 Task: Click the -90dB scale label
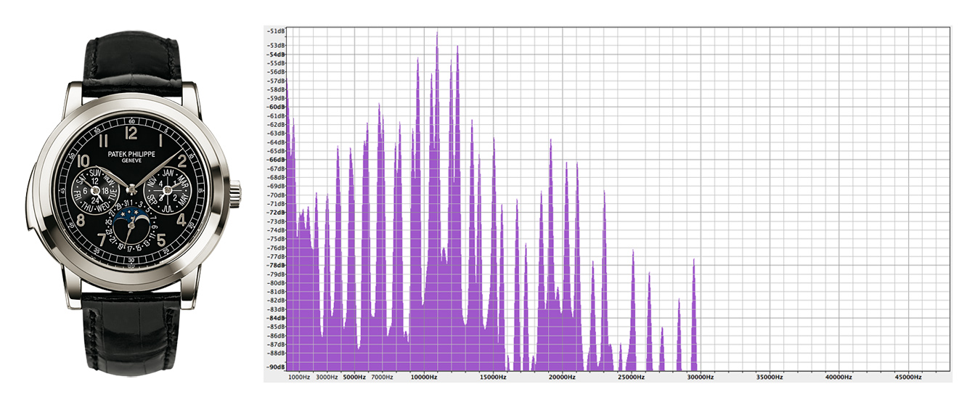[x=276, y=367]
